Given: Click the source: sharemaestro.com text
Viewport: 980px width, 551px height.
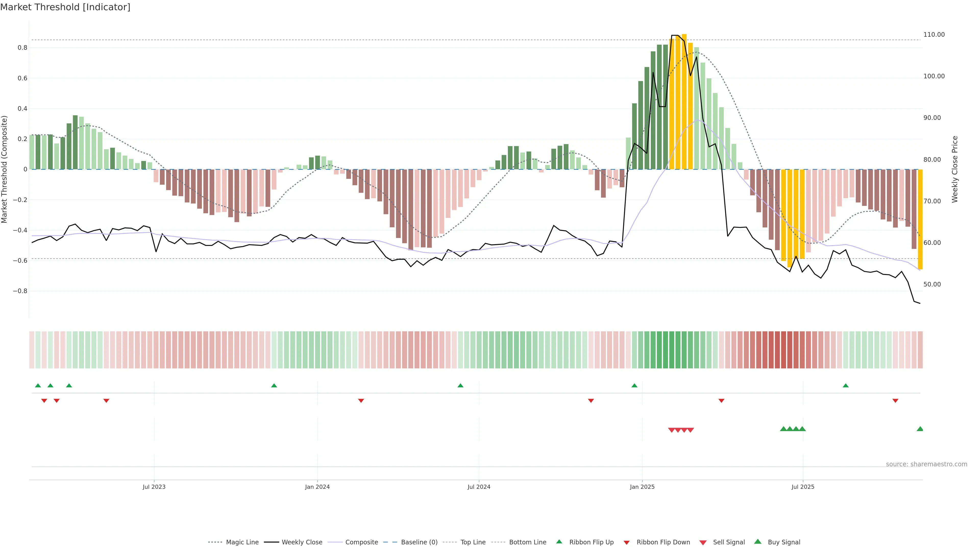Looking at the screenshot, I should [x=926, y=464].
